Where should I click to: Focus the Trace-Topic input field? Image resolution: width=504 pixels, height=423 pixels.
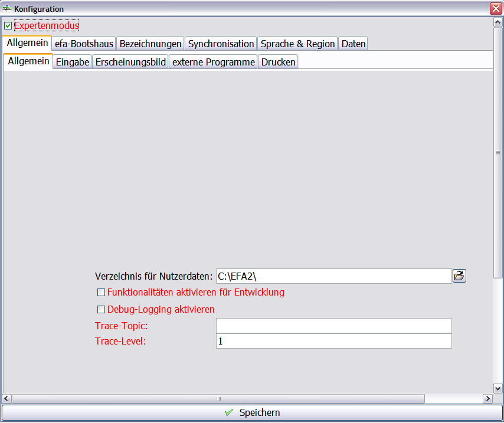pyautogui.click(x=333, y=326)
